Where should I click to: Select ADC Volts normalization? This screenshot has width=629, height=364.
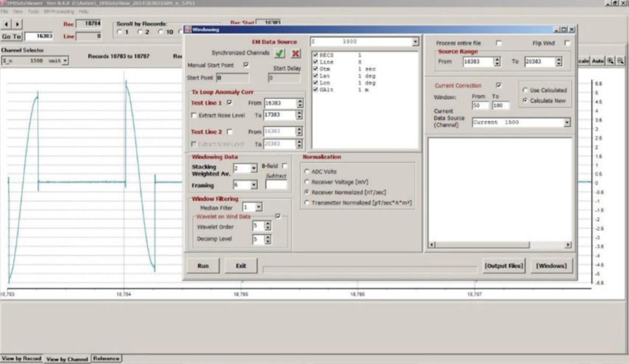(307, 171)
